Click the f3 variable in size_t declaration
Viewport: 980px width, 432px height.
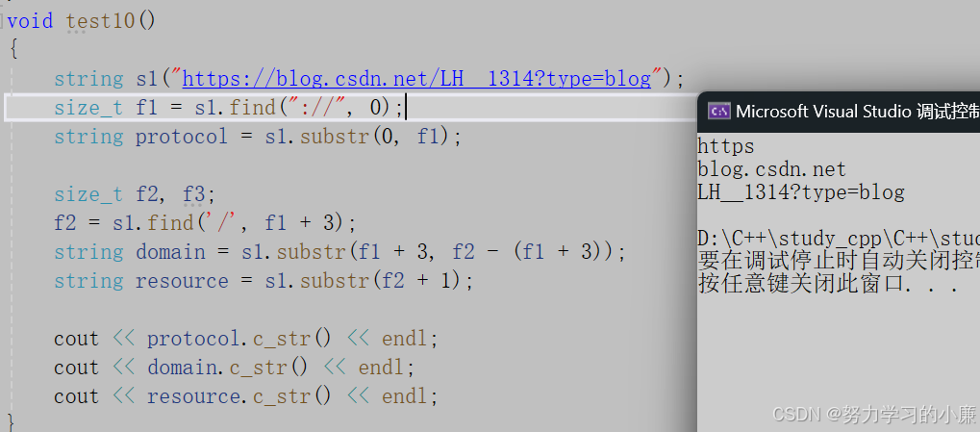click(x=192, y=194)
